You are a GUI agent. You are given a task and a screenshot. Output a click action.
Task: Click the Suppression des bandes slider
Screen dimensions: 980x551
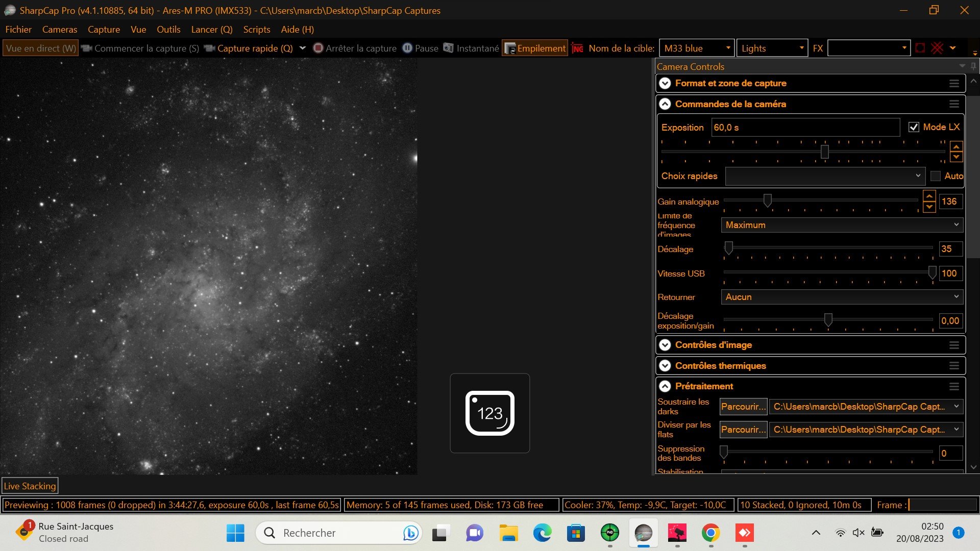(x=827, y=452)
